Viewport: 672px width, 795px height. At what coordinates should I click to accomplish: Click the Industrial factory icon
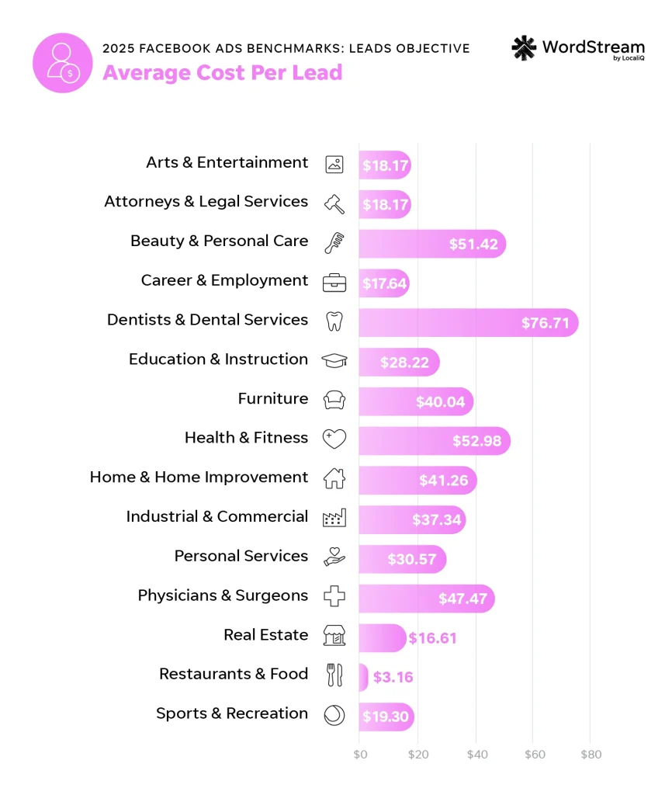click(x=334, y=519)
